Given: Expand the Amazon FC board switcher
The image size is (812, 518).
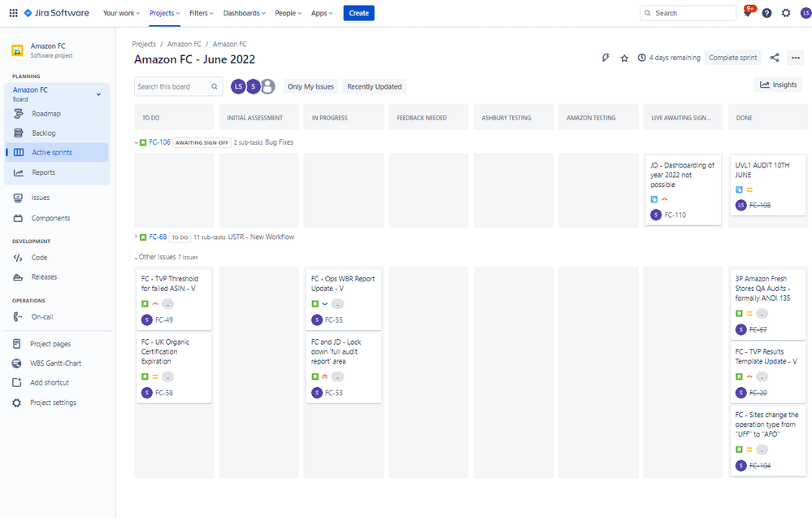Looking at the screenshot, I should 98,94.
